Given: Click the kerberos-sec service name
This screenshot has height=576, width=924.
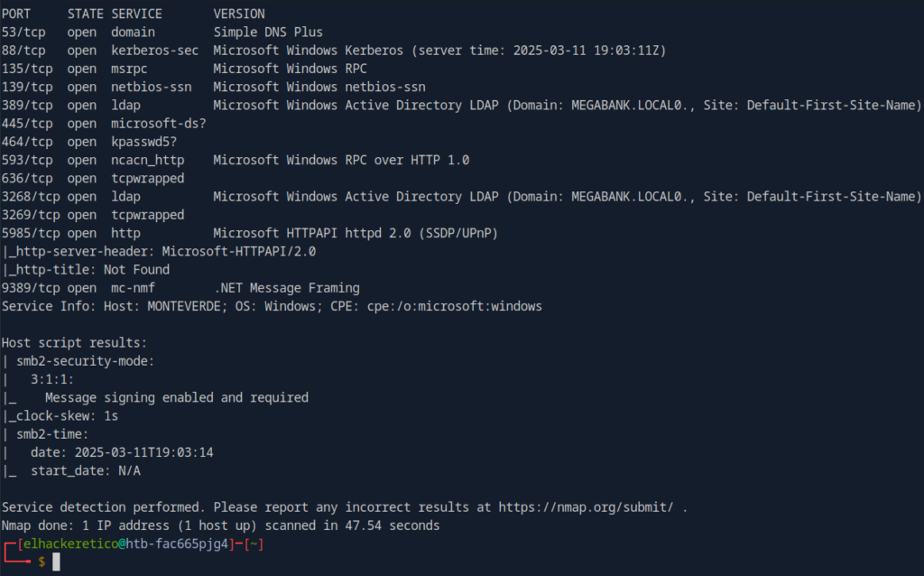Looking at the screenshot, I should click(x=154, y=51).
